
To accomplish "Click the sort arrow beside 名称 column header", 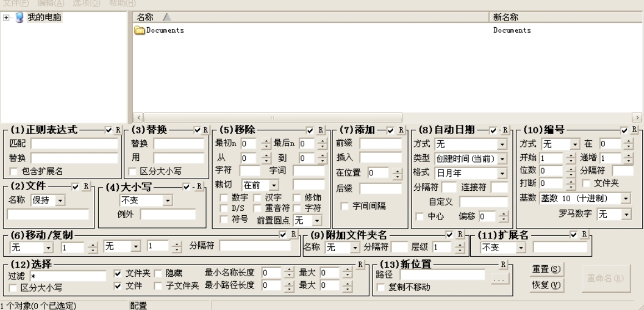I will [x=167, y=17].
